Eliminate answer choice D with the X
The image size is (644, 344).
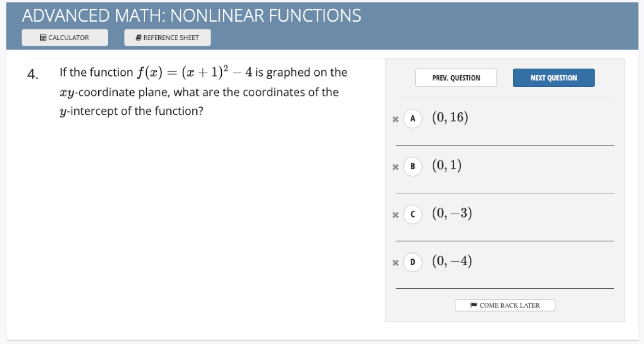pos(396,262)
